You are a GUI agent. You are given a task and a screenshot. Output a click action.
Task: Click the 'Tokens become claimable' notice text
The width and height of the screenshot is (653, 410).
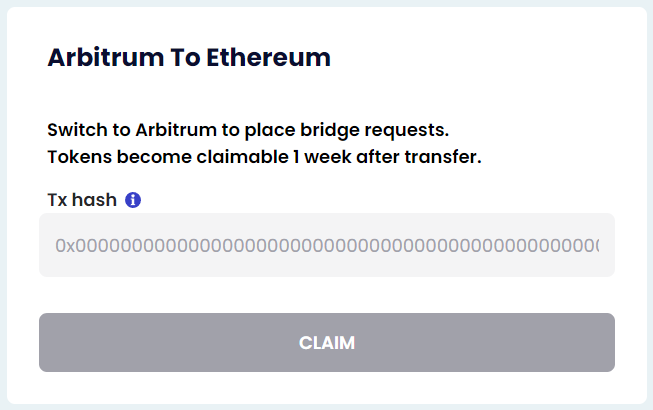coord(264,157)
